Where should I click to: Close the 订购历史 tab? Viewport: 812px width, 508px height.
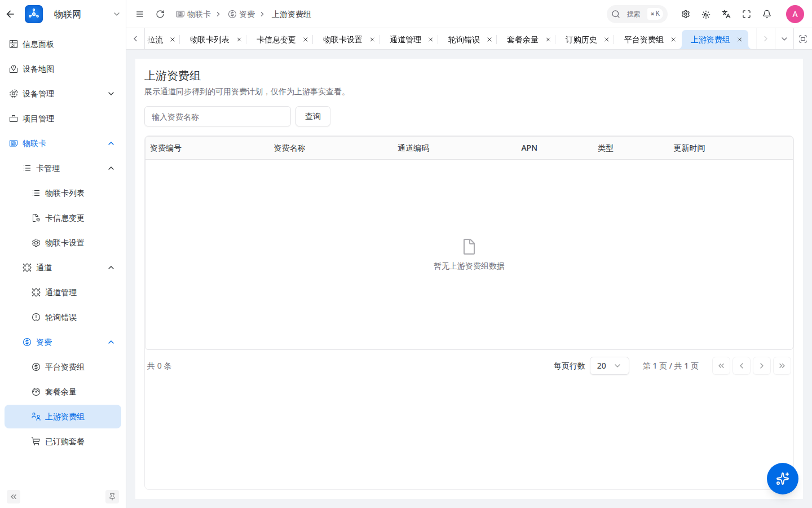click(x=607, y=40)
